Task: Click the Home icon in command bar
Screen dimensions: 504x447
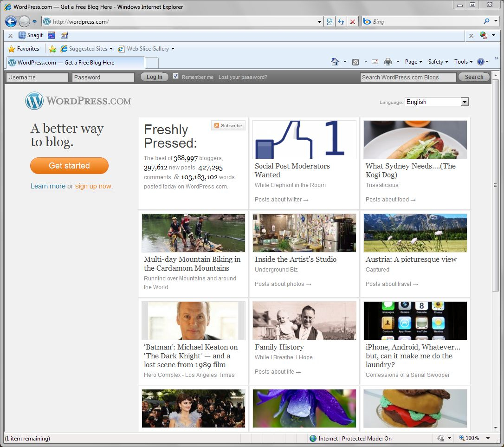Action: click(335, 62)
